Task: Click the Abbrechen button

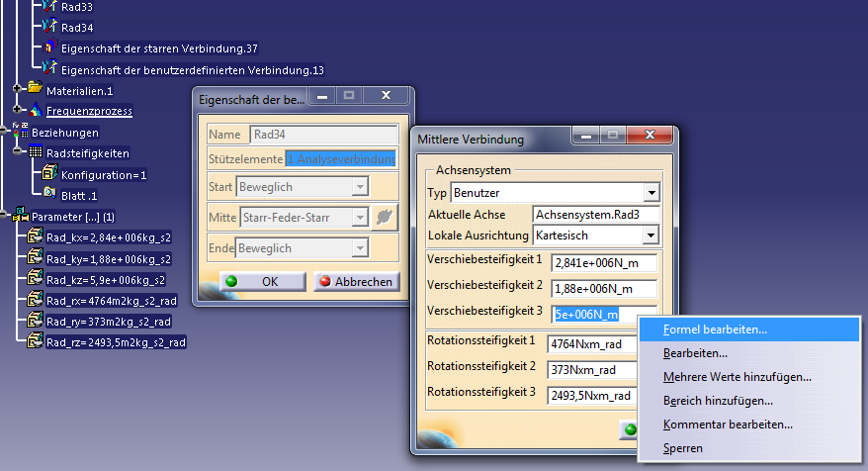Action: pos(356,281)
